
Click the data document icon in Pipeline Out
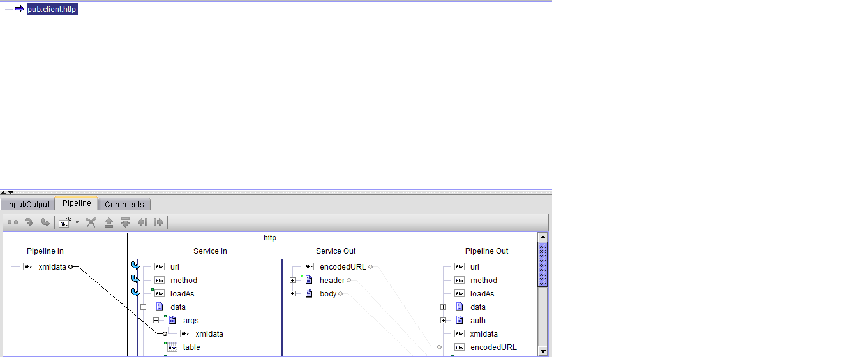[x=460, y=307]
